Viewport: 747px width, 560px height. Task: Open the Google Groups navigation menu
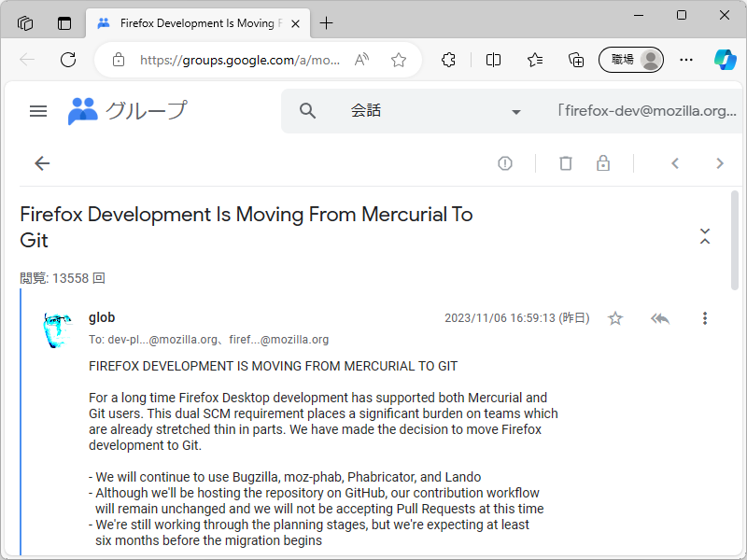[37, 110]
